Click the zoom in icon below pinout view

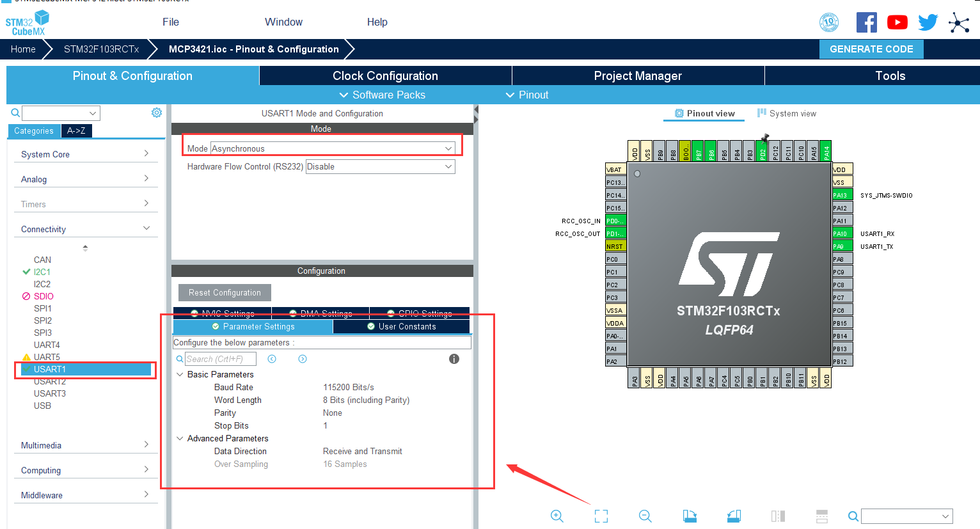click(x=557, y=516)
